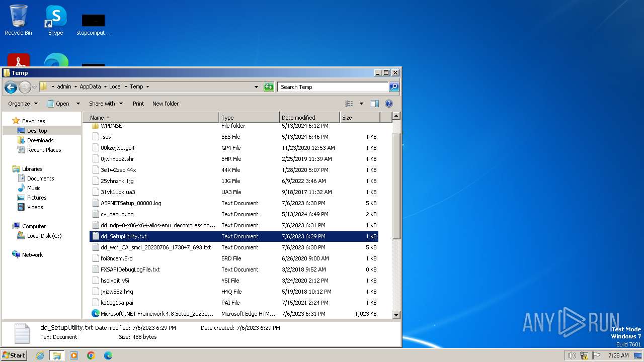Viewport: 644px width, 362px height.
Task: Select Downloads in navigation pane
Action: (40, 140)
